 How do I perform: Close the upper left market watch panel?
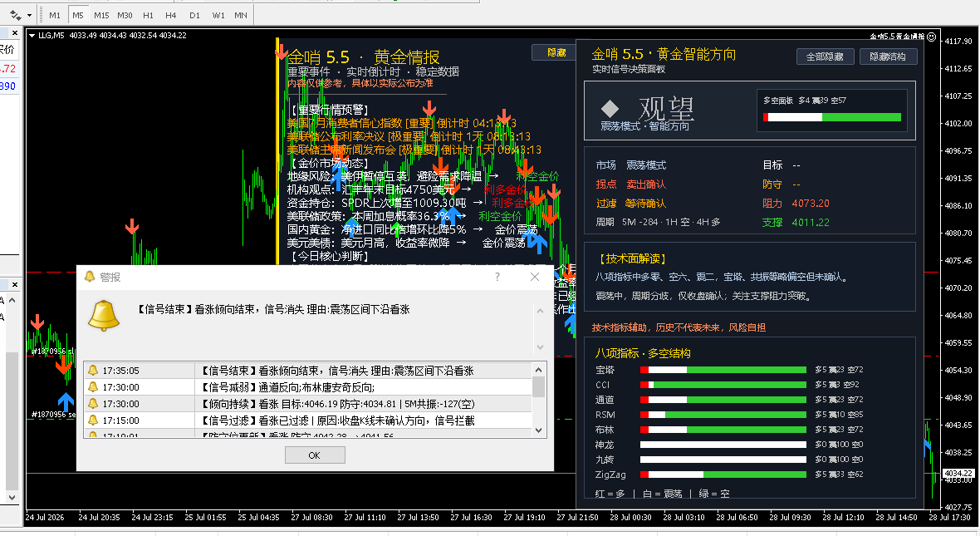pos(15,33)
